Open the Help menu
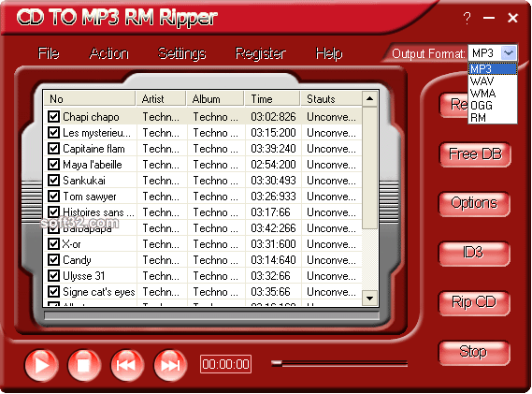532x394 pixels. (329, 53)
